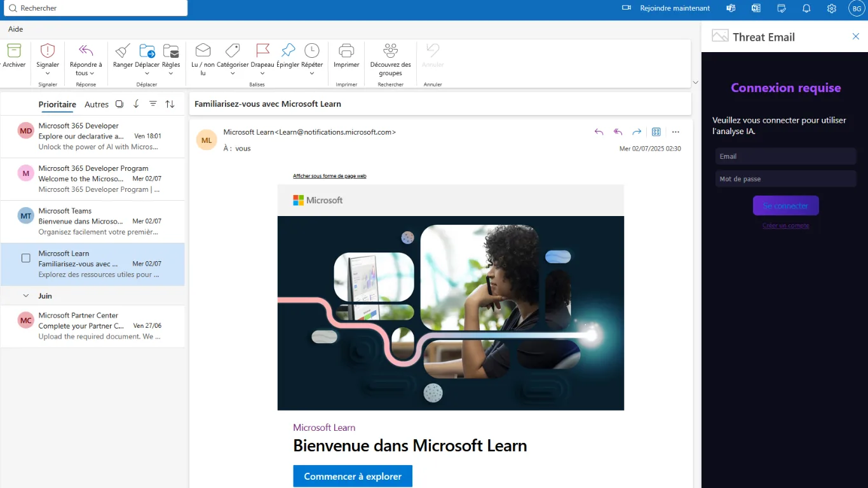Click sender Microsoft Learn<Learn@notifications.microsoft.com>

309,132
